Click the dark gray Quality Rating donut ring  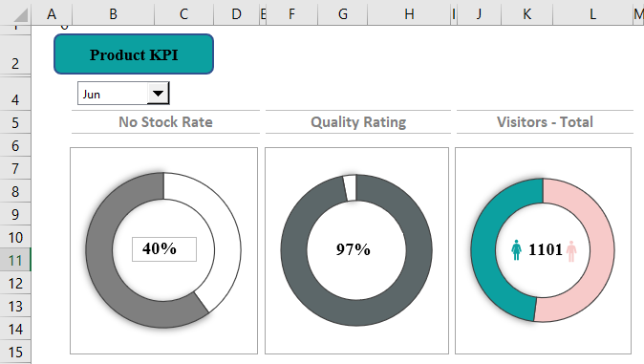(356, 312)
